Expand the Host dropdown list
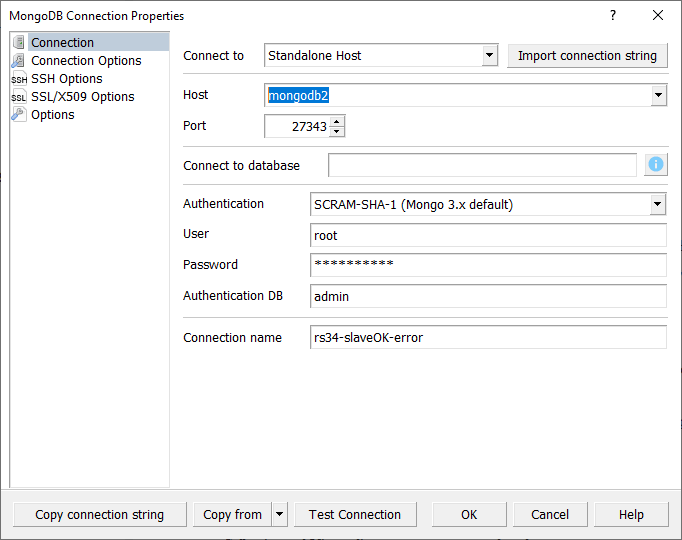This screenshot has width=682, height=540. coord(658,96)
